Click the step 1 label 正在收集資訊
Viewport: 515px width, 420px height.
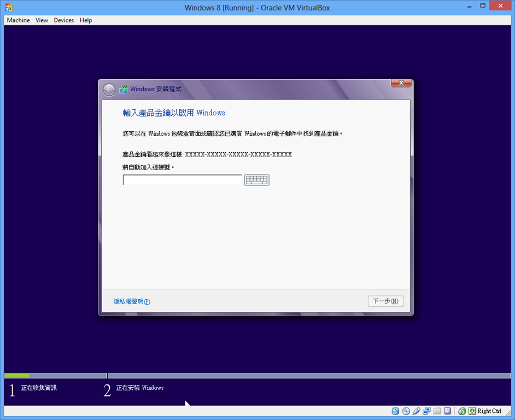(x=39, y=388)
